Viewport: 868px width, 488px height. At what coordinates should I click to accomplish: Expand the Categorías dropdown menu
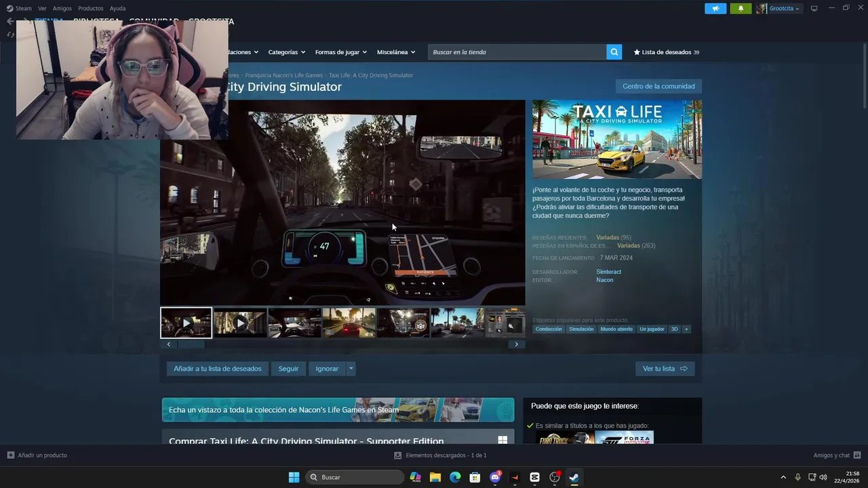pos(286,52)
